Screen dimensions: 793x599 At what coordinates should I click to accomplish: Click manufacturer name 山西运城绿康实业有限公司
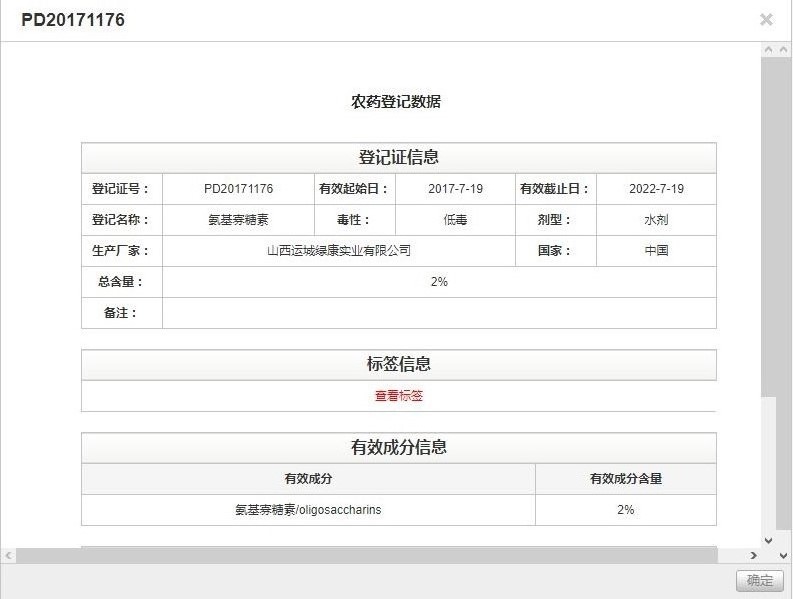point(338,251)
